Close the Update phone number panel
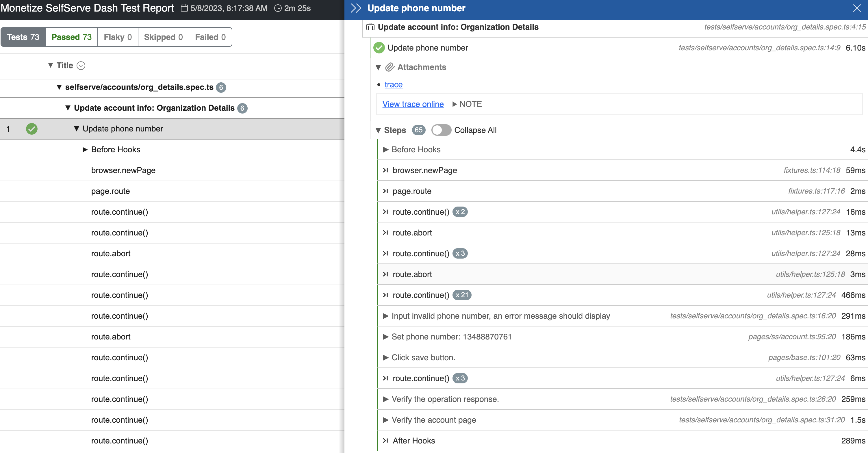Viewport: 868px width, 453px height. tap(856, 8)
